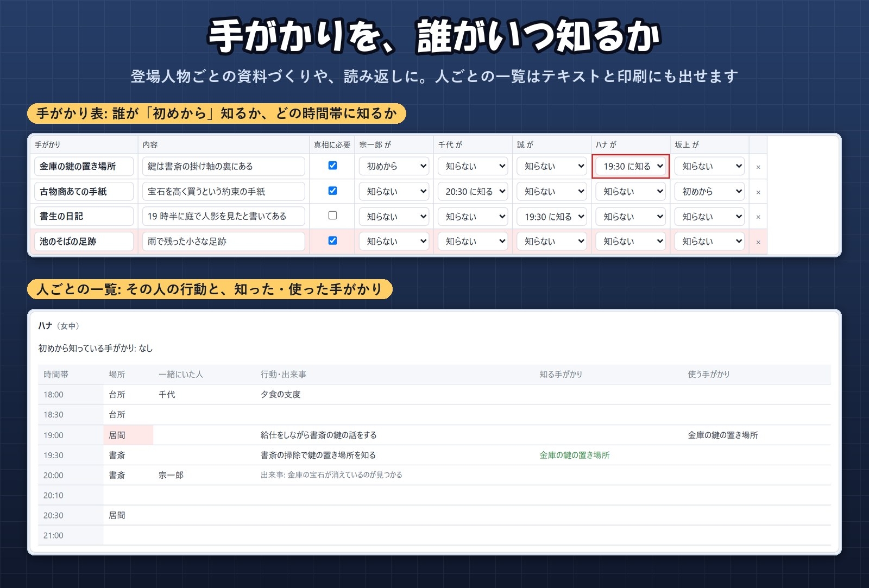Toggle 真相に必要 for 古物商あての手紙
This screenshot has width=869, height=588.
point(332,191)
